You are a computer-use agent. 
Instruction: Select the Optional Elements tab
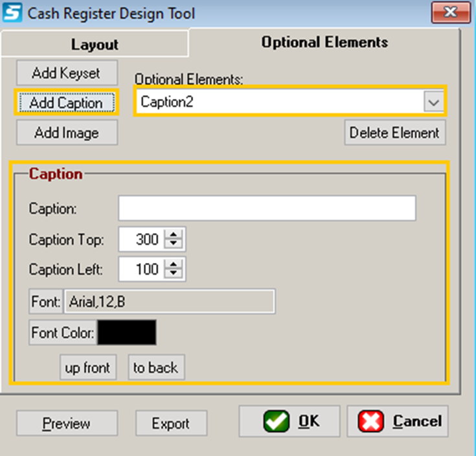click(x=324, y=43)
